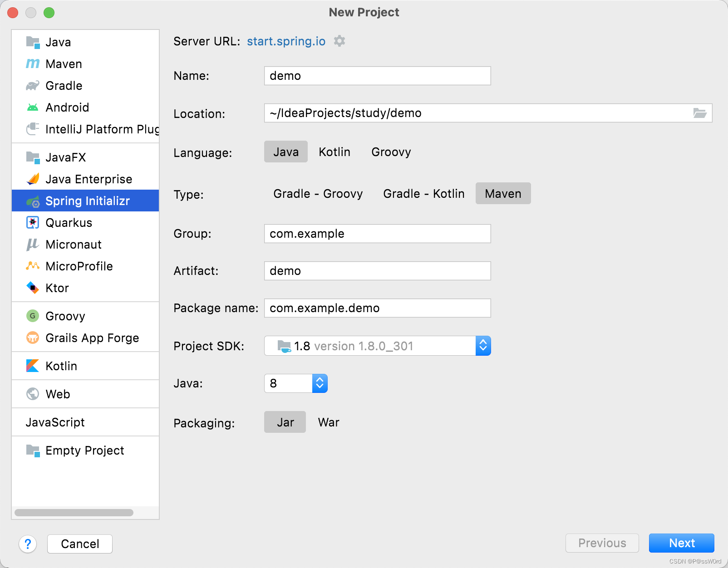Viewport: 728px width, 568px height.
Task: Open help with question mark button
Action: point(28,544)
